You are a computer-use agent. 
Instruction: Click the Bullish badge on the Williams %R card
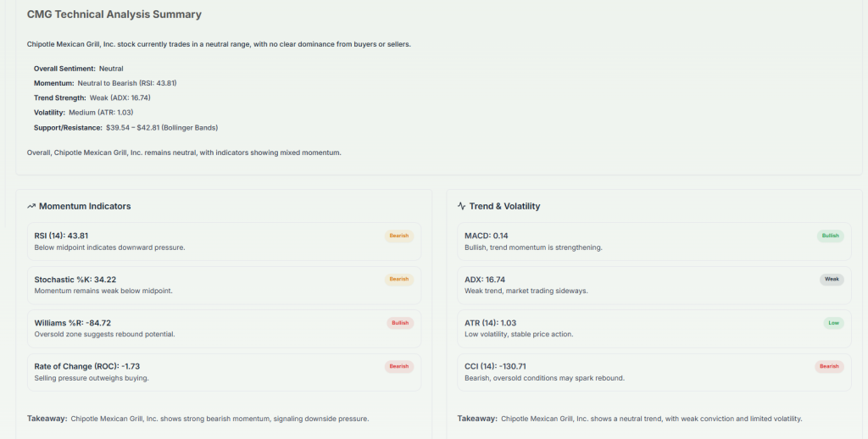click(399, 323)
